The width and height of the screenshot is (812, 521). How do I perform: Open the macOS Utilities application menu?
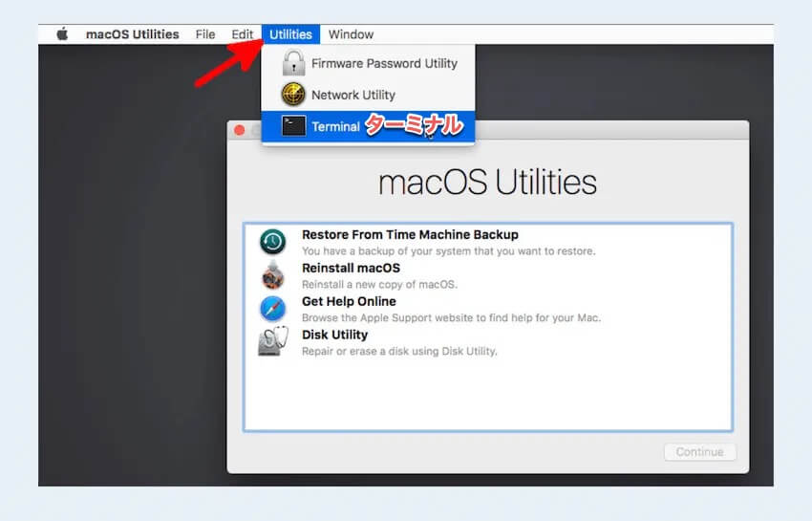point(132,34)
